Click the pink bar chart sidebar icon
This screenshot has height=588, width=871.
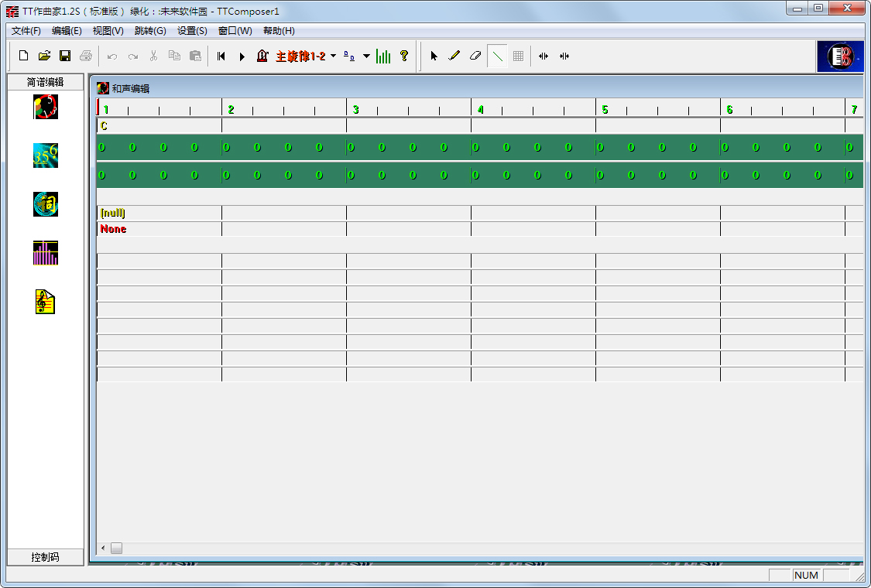46,253
